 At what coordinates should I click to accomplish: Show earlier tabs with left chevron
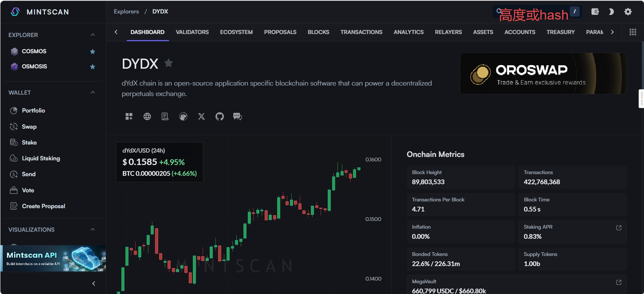point(116,32)
